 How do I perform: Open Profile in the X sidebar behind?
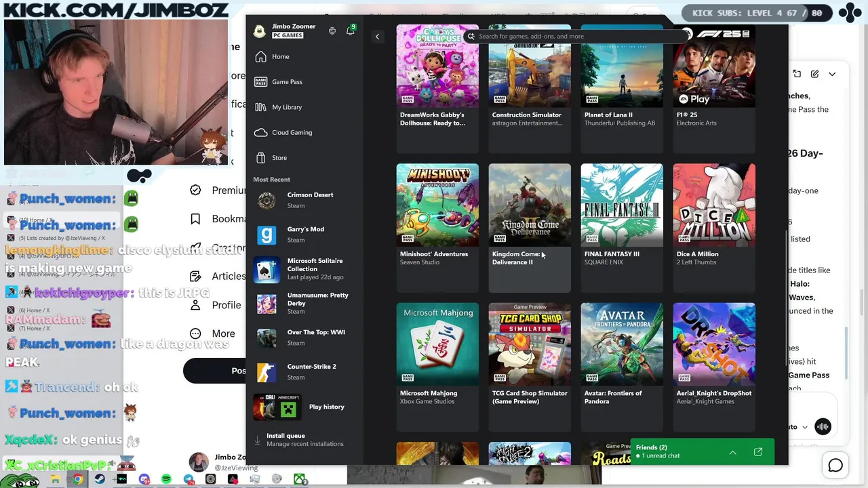click(x=217, y=306)
